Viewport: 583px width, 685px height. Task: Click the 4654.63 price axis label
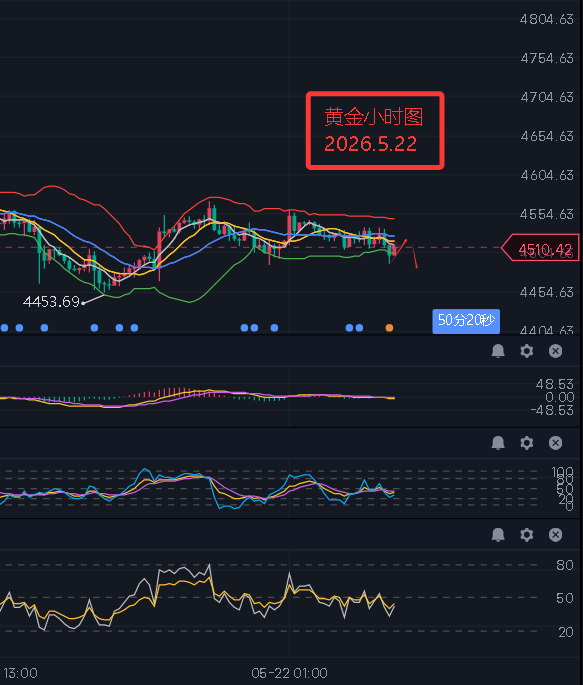point(547,136)
